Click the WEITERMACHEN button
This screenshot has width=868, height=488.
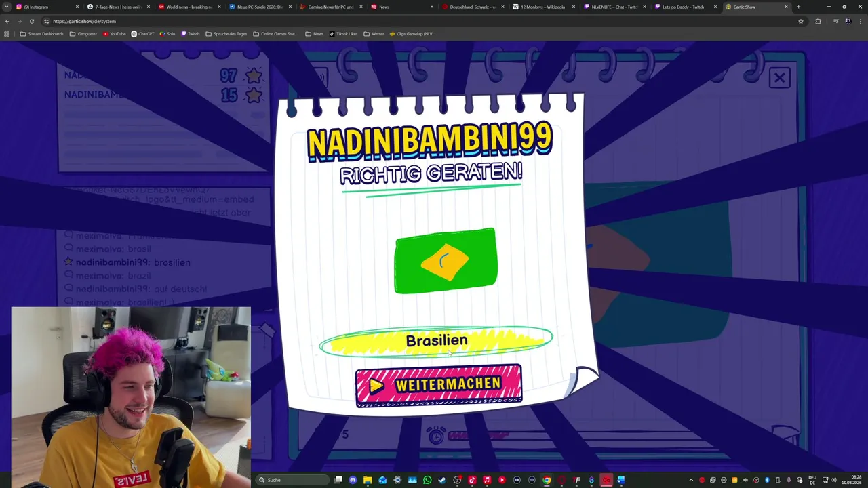coord(439,385)
